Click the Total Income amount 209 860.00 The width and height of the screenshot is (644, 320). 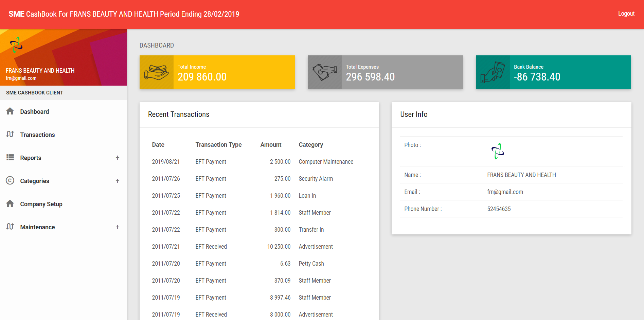pos(202,77)
